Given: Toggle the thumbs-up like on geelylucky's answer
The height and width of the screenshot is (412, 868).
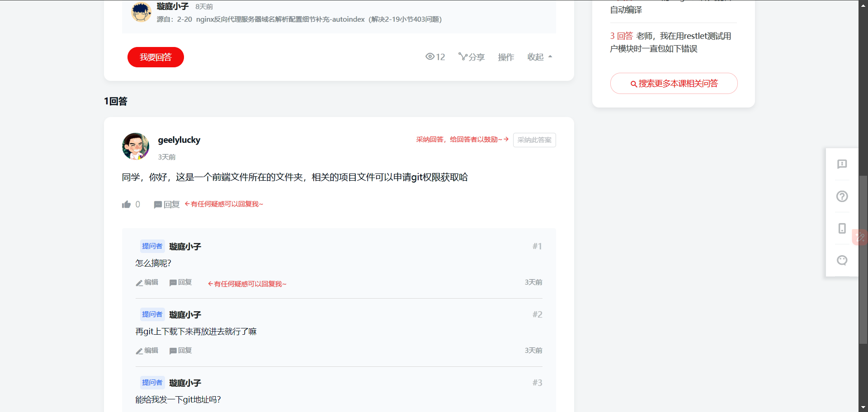Looking at the screenshot, I should point(127,204).
